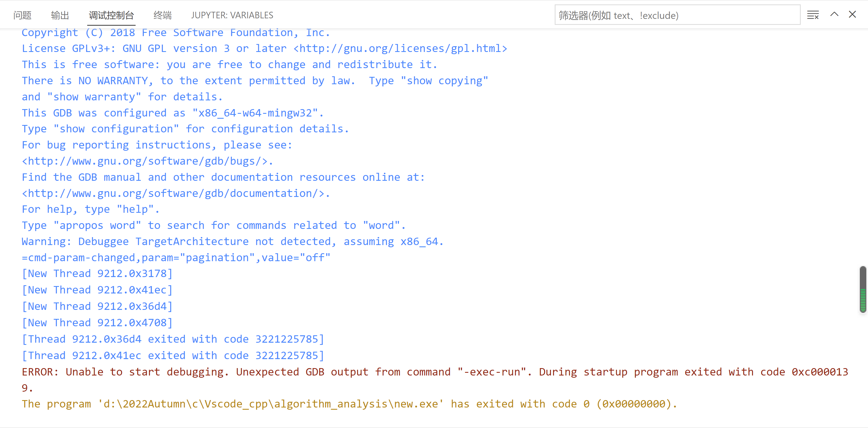Open the 输出 tab
The height and width of the screenshot is (428, 868).
click(x=60, y=15)
